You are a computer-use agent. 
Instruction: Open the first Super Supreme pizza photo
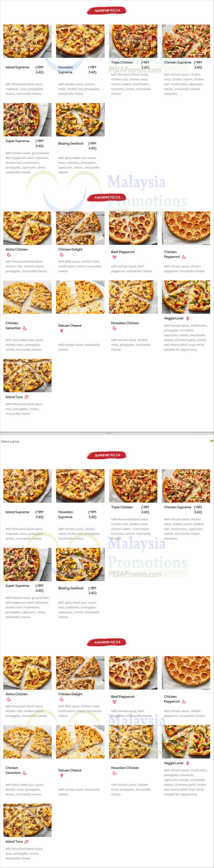(x=27, y=120)
